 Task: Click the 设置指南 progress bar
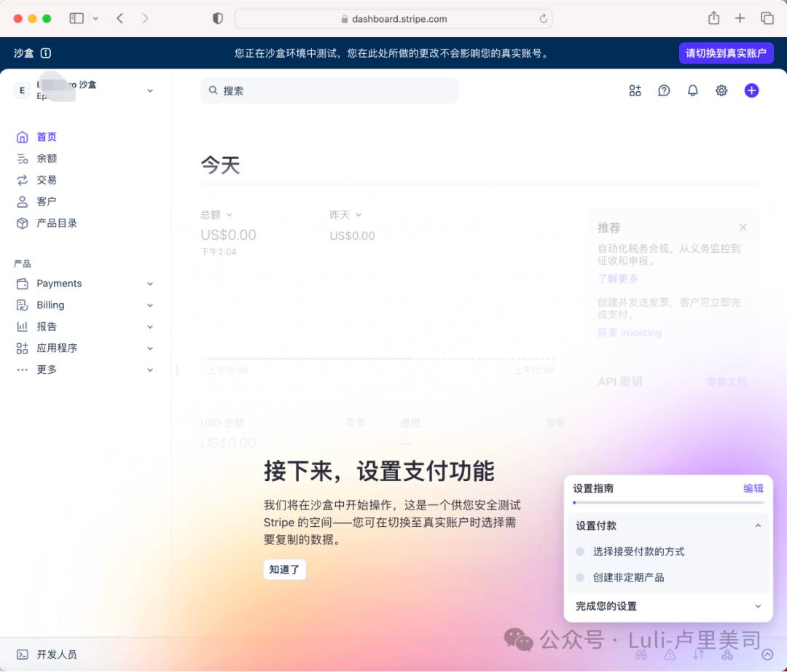[x=668, y=502]
